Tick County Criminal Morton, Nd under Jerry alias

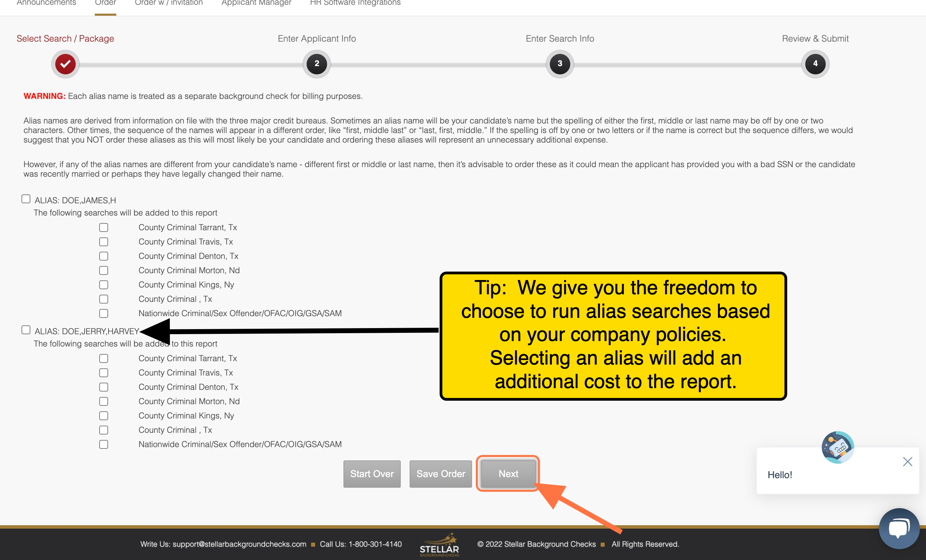[104, 401]
